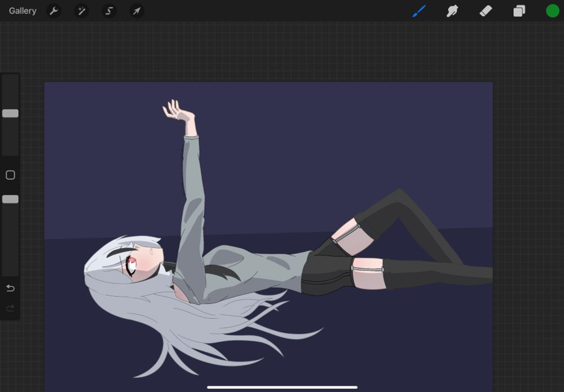Click the brush size slider handle
This screenshot has width=564, height=392.
pos(10,113)
